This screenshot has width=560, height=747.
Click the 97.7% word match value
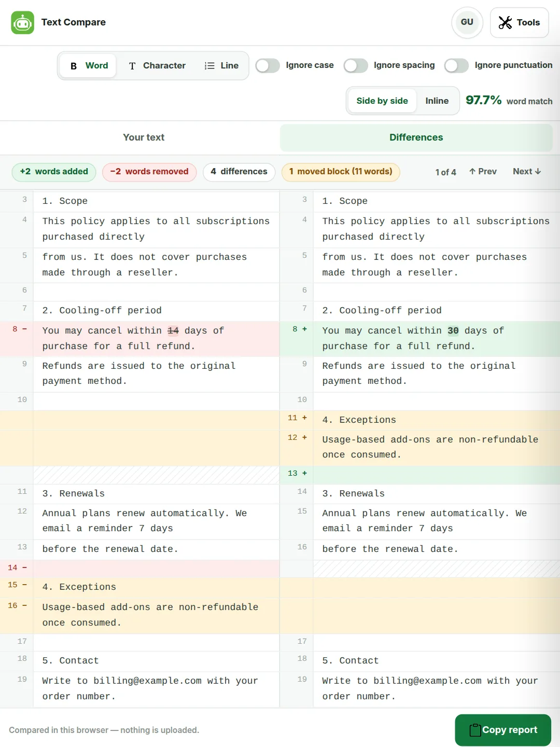click(x=483, y=100)
